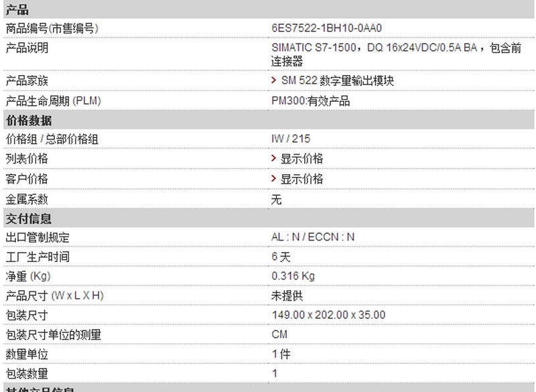
Task: Click the 价格数据 section header
Action: tap(269, 121)
